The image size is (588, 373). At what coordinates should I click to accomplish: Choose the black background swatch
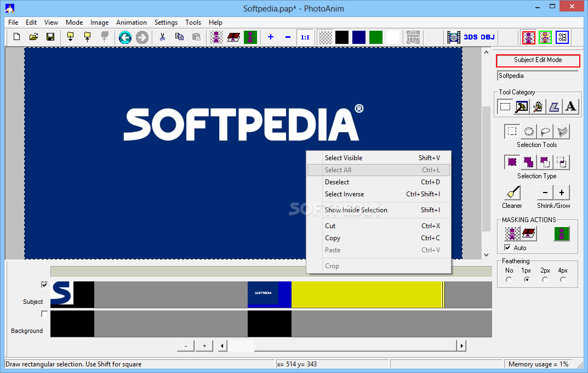point(342,37)
